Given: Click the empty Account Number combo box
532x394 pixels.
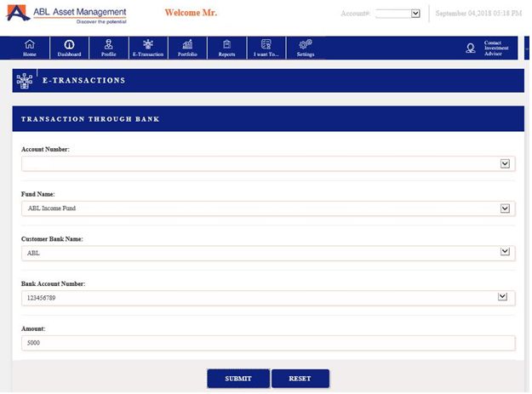Looking at the screenshot, I should pos(268,163).
